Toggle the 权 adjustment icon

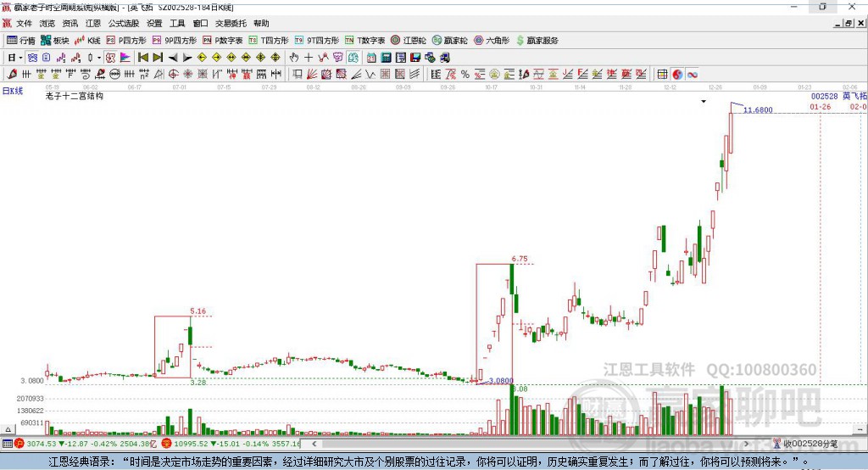click(110, 58)
